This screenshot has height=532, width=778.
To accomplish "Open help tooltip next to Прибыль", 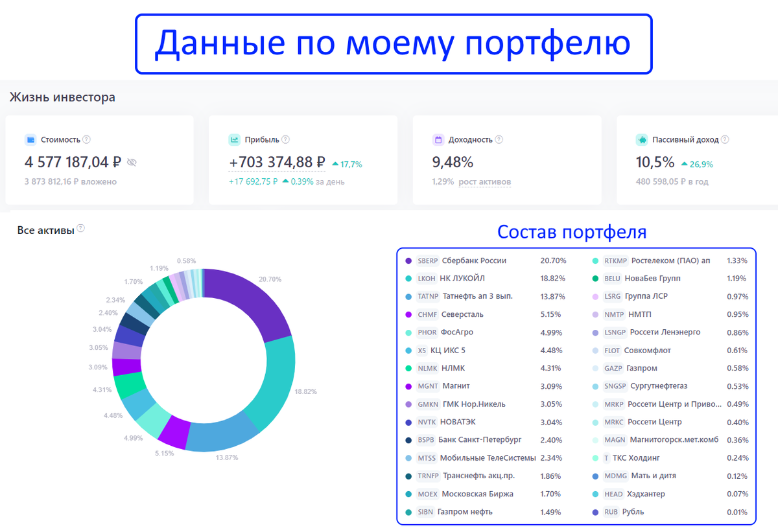I will click(x=286, y=139).
